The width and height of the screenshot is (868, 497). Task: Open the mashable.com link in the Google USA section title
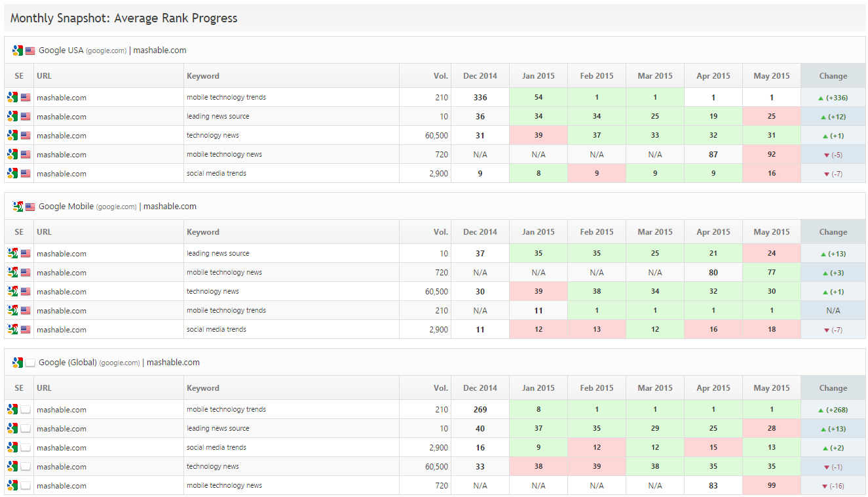click(160, 50)
